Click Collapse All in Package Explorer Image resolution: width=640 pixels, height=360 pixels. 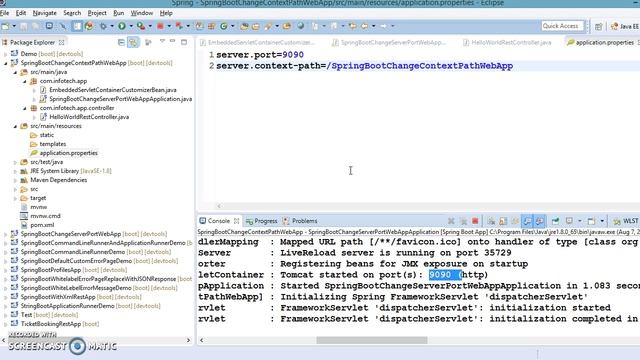click(121, 42)
